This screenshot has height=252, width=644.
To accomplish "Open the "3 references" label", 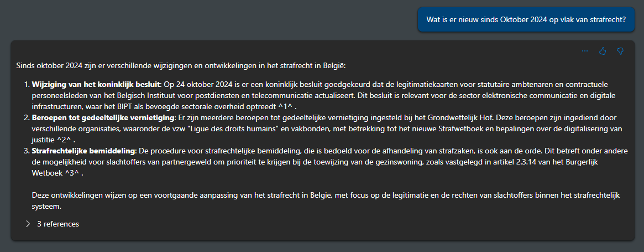I will [57, 224].
